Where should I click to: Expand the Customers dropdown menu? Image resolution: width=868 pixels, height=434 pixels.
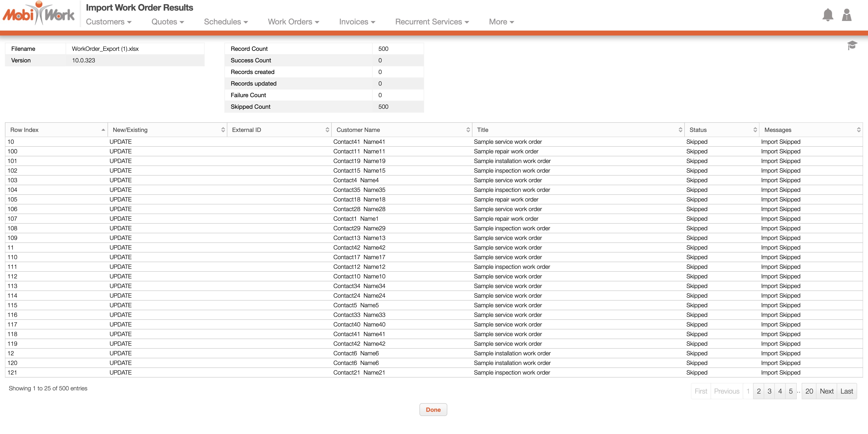point(108,22)
